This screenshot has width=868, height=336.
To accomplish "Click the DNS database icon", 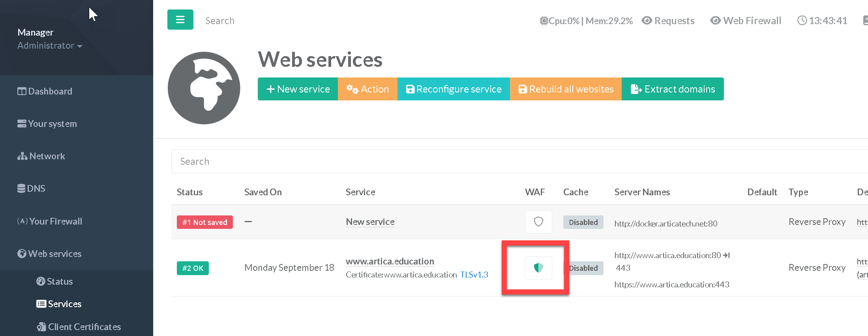I will click(21, 189).
